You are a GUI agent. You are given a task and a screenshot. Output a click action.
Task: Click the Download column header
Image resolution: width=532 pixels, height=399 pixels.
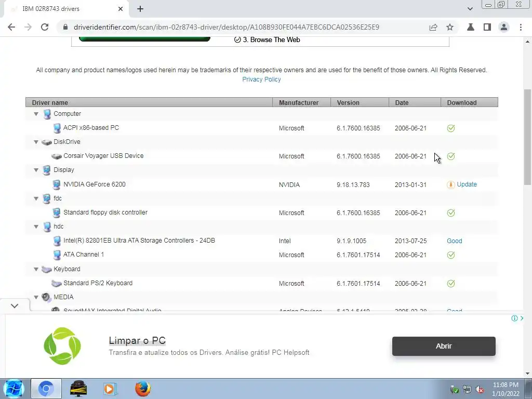click(x=469, y=102)
